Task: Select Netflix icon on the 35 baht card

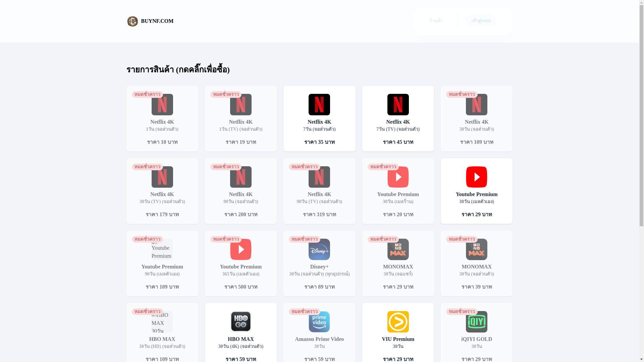Action: [x=319, y=105]
